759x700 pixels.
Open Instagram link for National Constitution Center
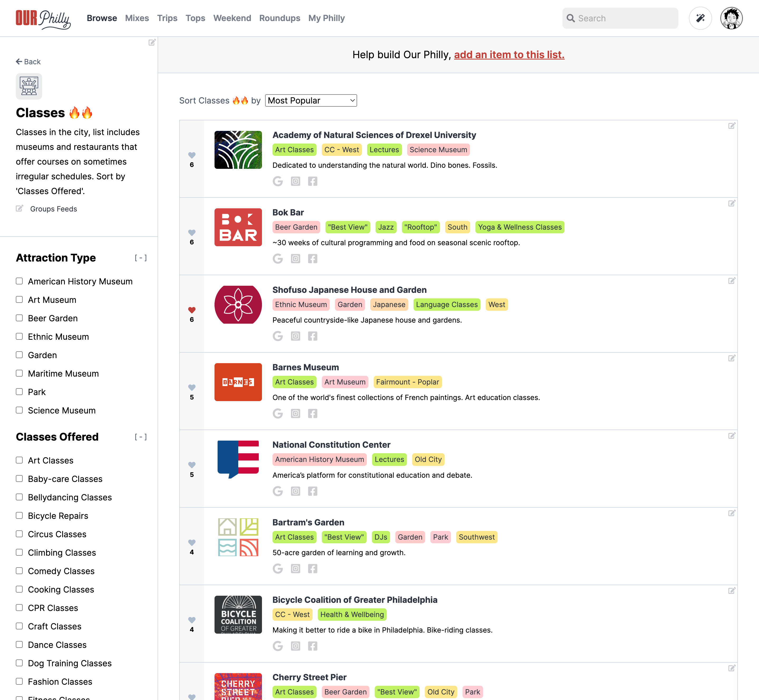point(295,491)
